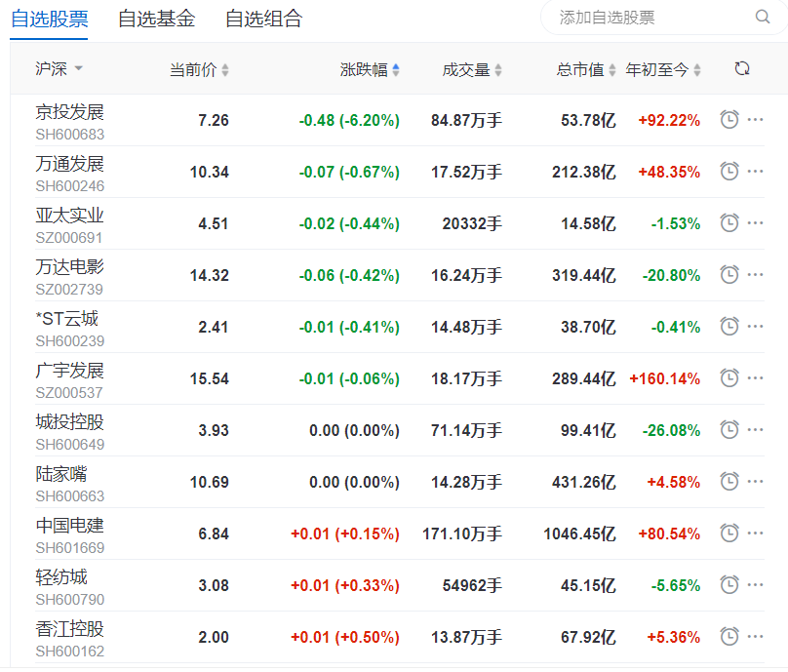Click 亚太实业 volume 20332手
Screen dimensions: 788x672
pyautogui.click(x=472, y=223)
